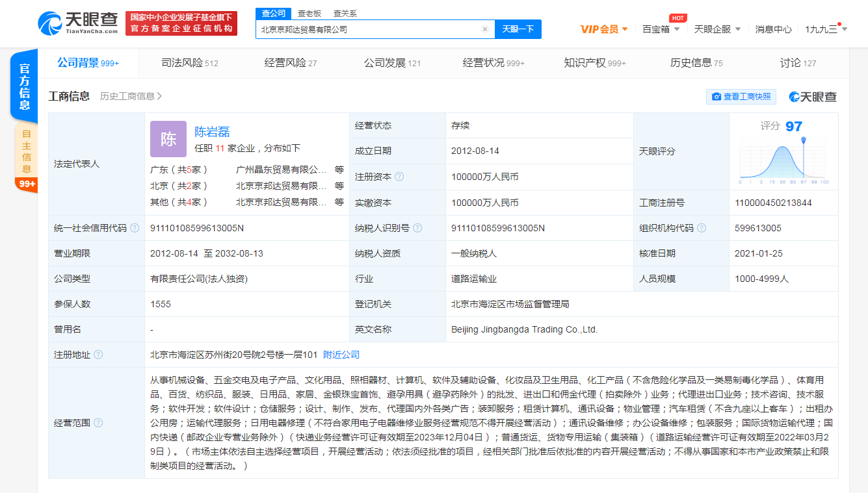868x493 pixels.
Task: Click the 查看工商快照 button
Action: coord(741,97)
